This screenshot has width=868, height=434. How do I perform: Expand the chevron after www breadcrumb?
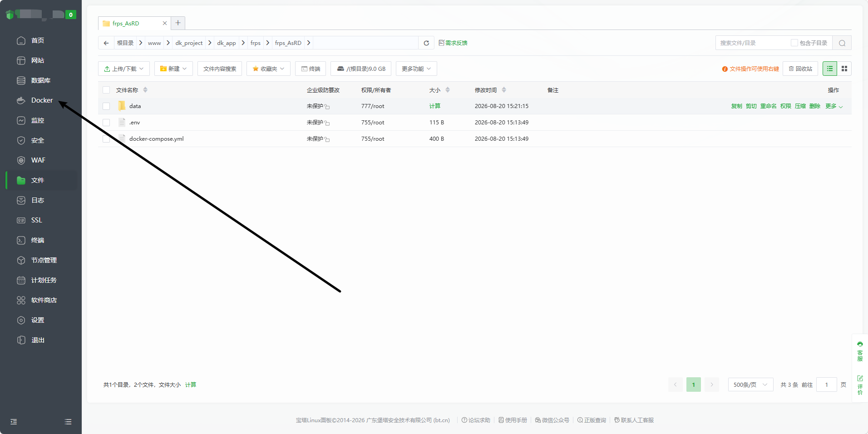[x=168, y=43]
